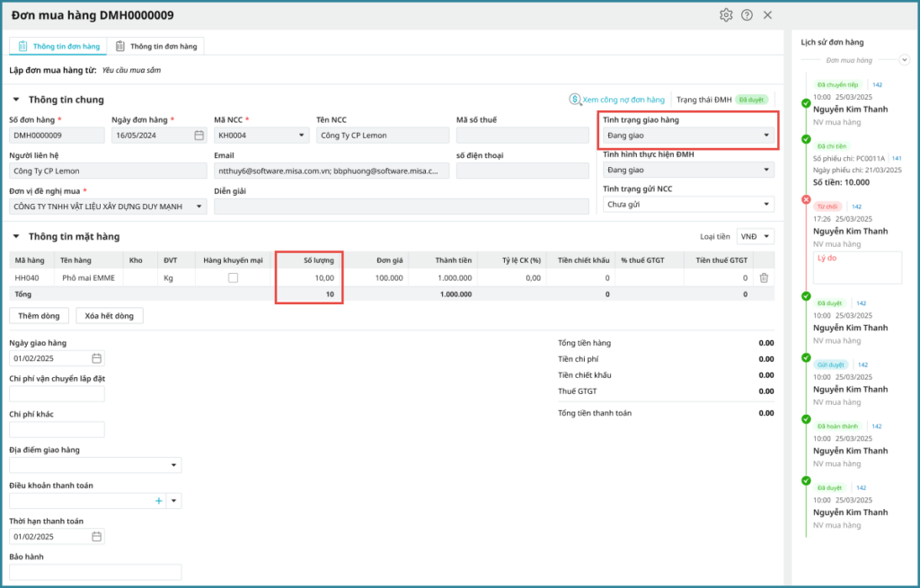Click the Bảo hành input field
The image size is (920, 588).
(95, 572)
